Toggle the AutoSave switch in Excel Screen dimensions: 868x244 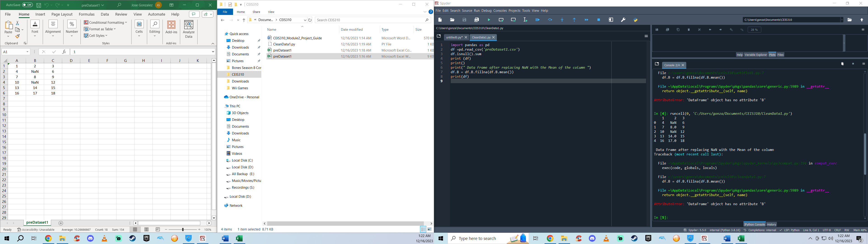coord(27,5)
